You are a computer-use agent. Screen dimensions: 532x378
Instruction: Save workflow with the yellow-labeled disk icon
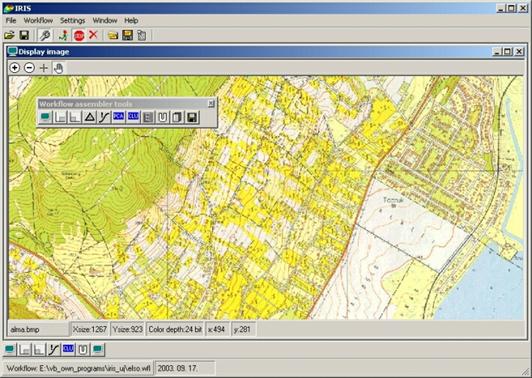point(127,35)
